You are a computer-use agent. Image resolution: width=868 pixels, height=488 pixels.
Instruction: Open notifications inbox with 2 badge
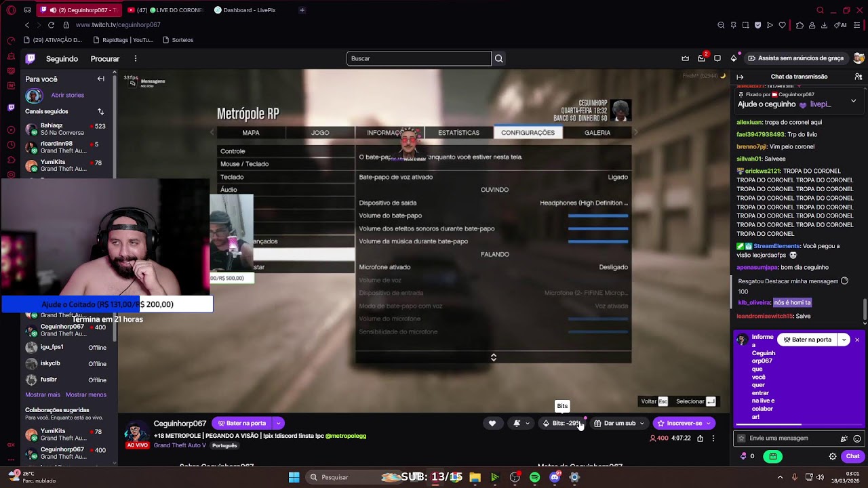[702, 58]
